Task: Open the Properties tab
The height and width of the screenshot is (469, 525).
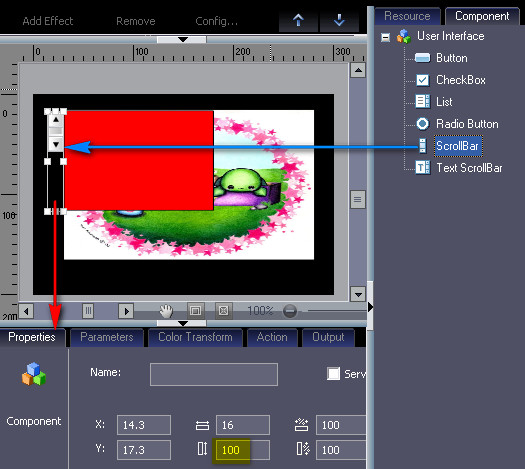Action: click(32, 337)
